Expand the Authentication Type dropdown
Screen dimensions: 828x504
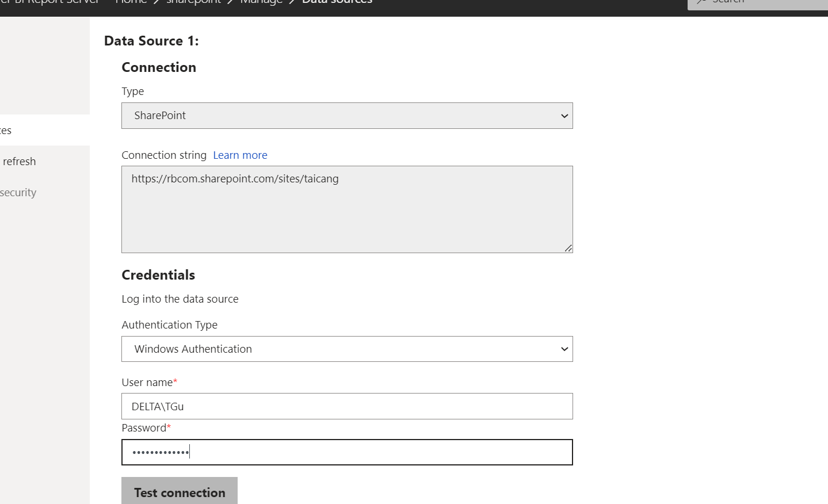[x=347, y=349]
